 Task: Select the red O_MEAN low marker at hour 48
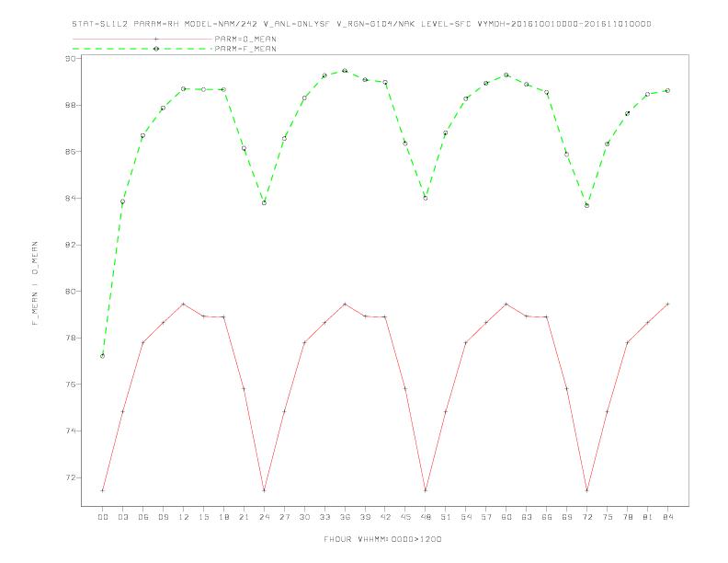(x=426, y=490)
